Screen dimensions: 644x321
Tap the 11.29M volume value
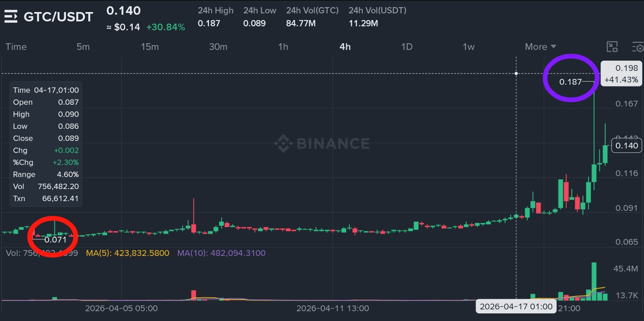pos(363,23)
